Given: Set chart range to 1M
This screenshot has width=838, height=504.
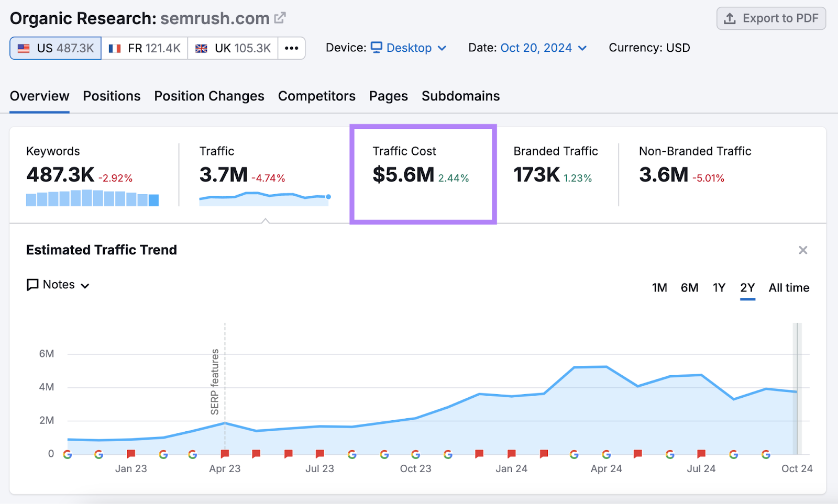Looking at the screenshot, I should 659,288.
